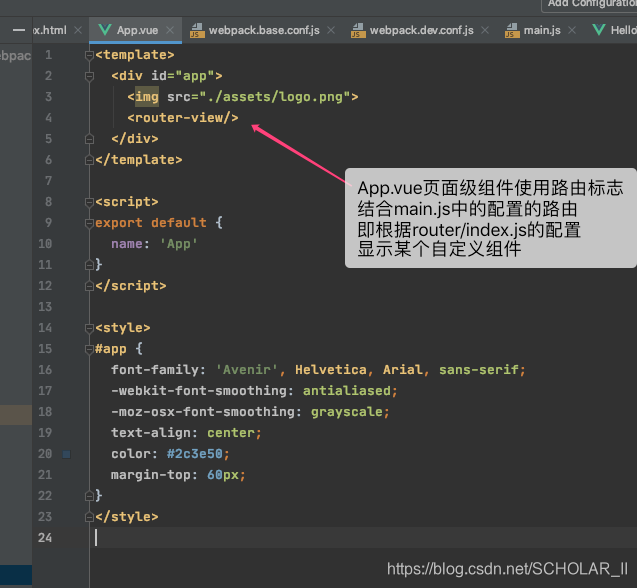Collapse the div block at line 2
Viewport: 637px width, 588px height.
click(x=89, y=76)
